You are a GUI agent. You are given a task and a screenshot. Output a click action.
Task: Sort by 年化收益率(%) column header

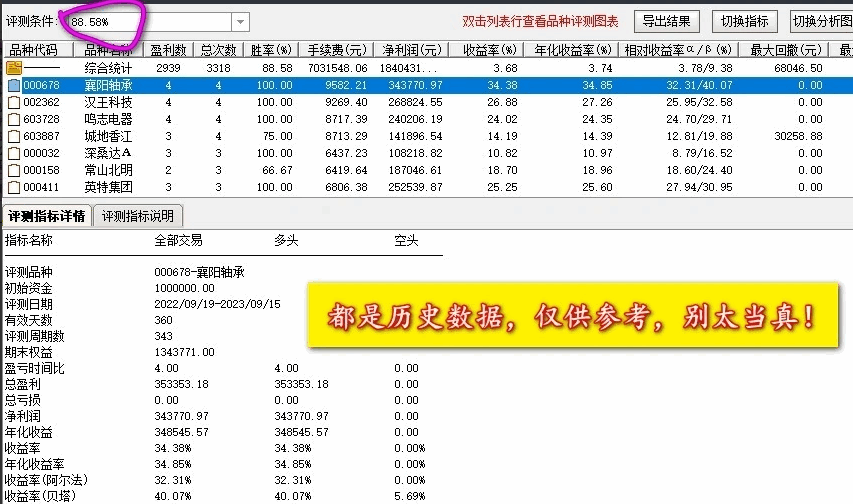coord(571,50)
